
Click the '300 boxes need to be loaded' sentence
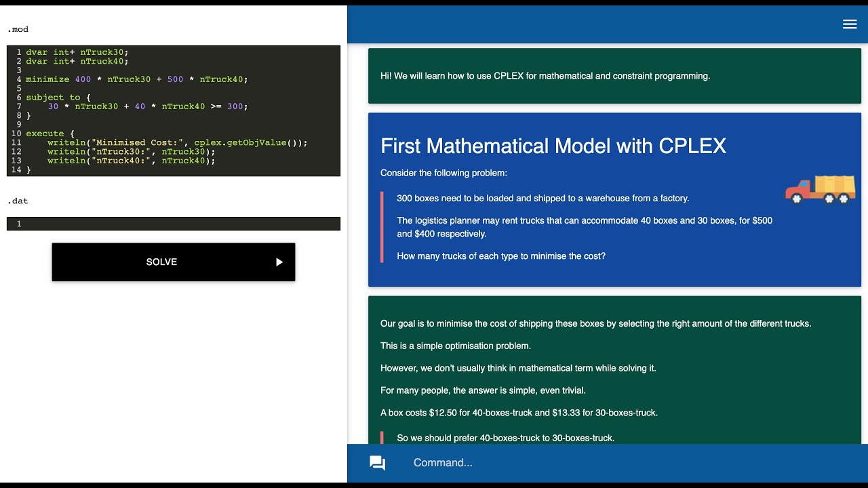(542, 199)
